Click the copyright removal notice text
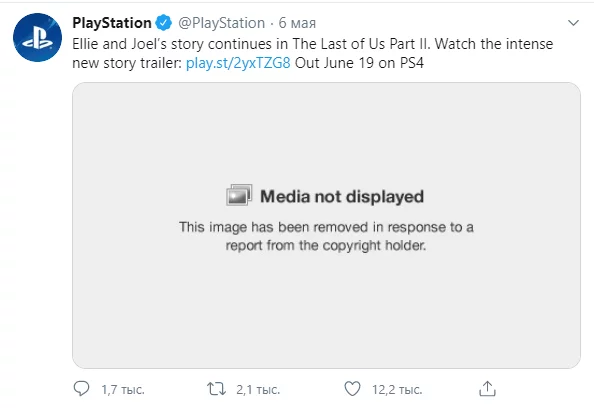This screenshot has height=408, width=594. click(x=326, y=236)
